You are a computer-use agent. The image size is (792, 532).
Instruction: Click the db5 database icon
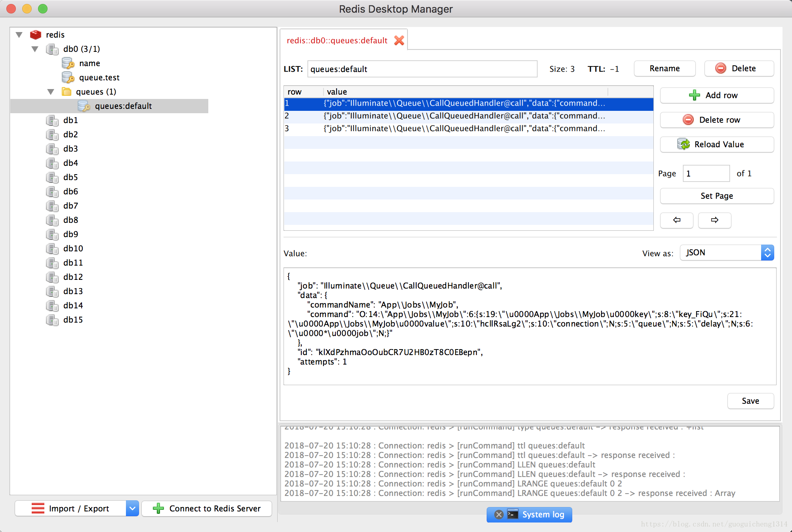pyautogui.click(x=52, y=177)
